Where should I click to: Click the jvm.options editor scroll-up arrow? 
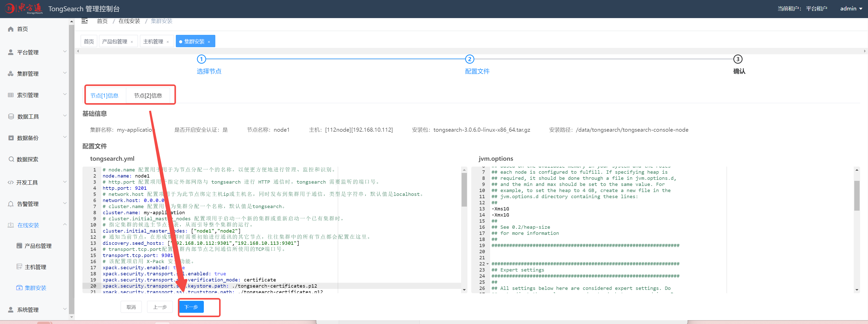pos(857,170)
